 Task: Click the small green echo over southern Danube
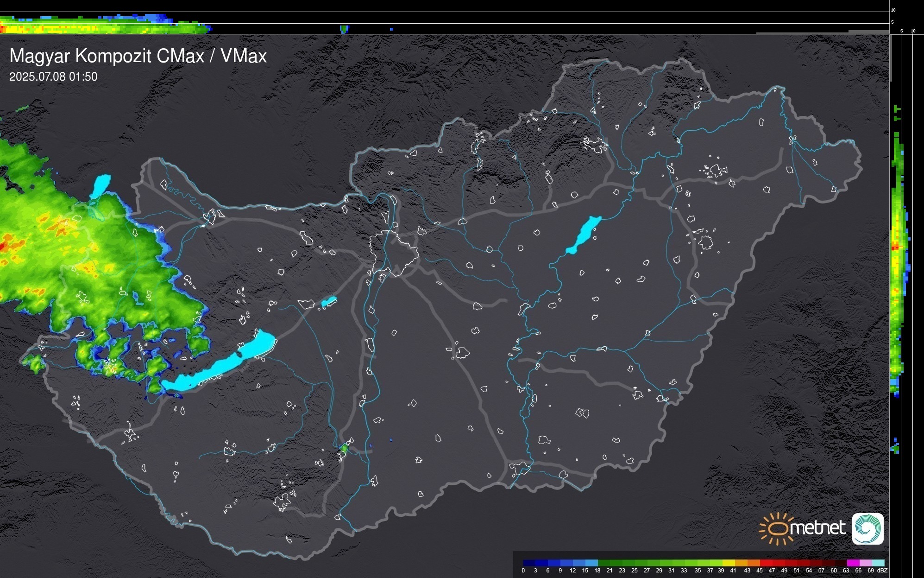(x=344, y=448)
